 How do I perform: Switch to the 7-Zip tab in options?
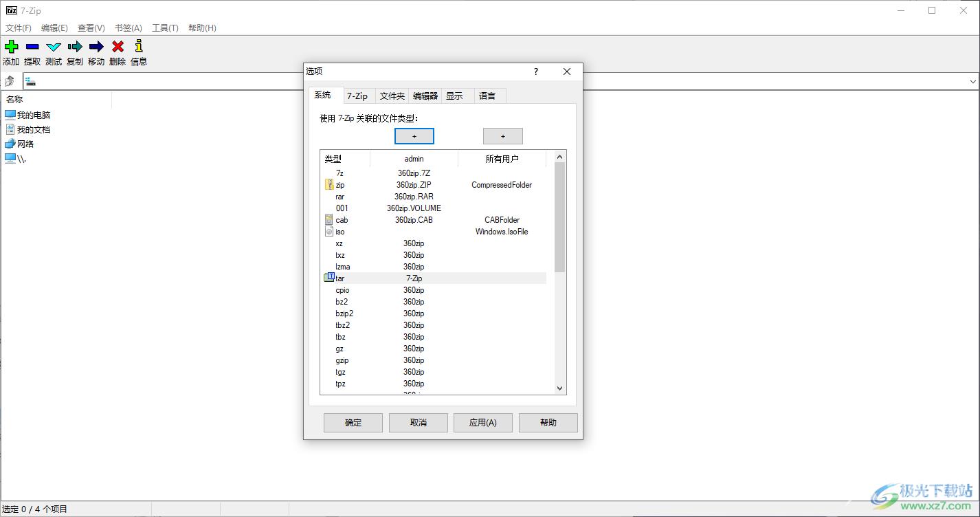pyautogui.click(x=357, y=96)
